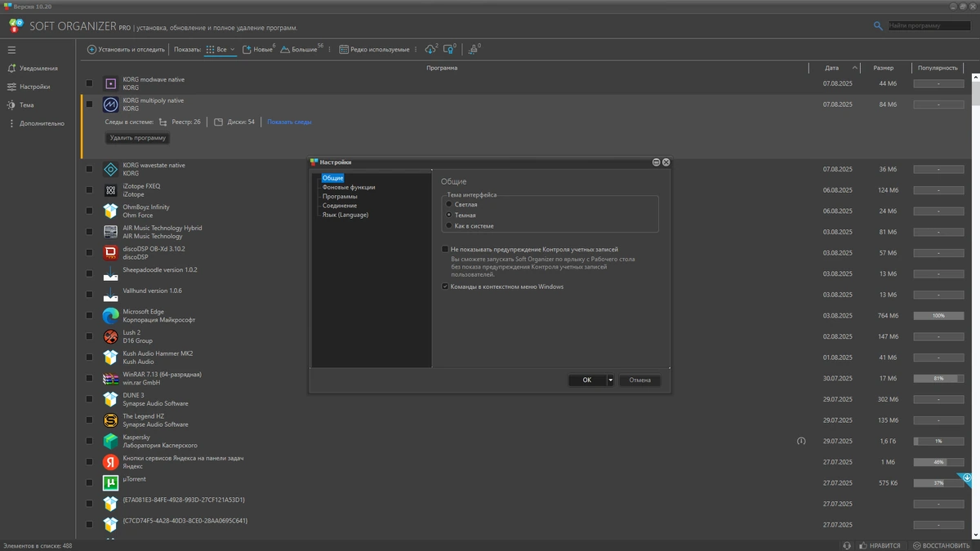This screenshot has width=980, height=551.
Task: Choose the Светлая theme radio button
Action: (x=448, y=204)
